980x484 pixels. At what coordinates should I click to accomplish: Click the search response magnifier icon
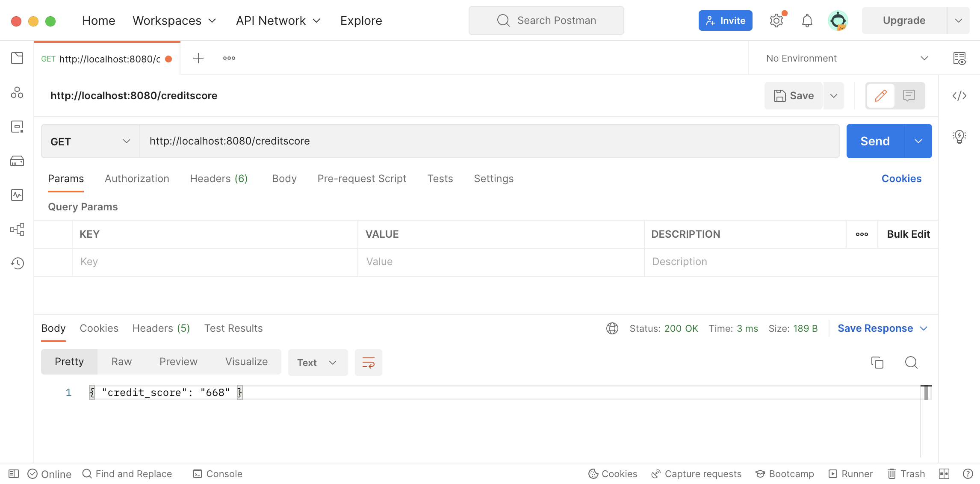pyautogui.click(x=911, y=363)
